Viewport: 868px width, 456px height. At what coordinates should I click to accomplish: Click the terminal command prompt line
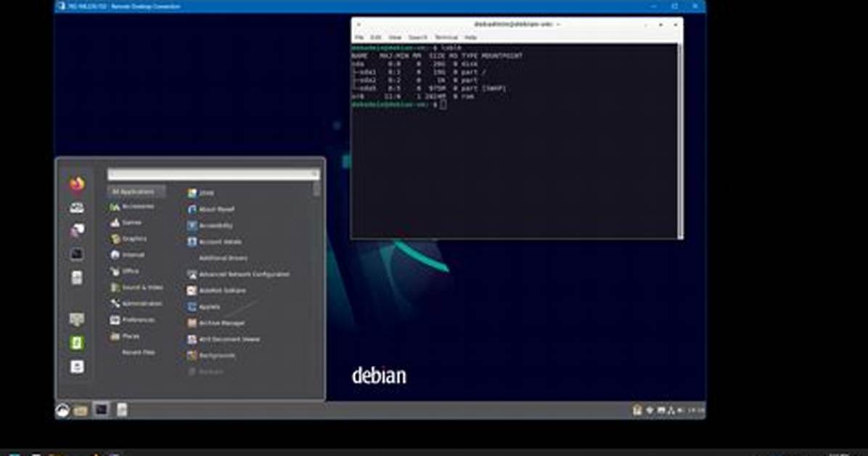399,104
